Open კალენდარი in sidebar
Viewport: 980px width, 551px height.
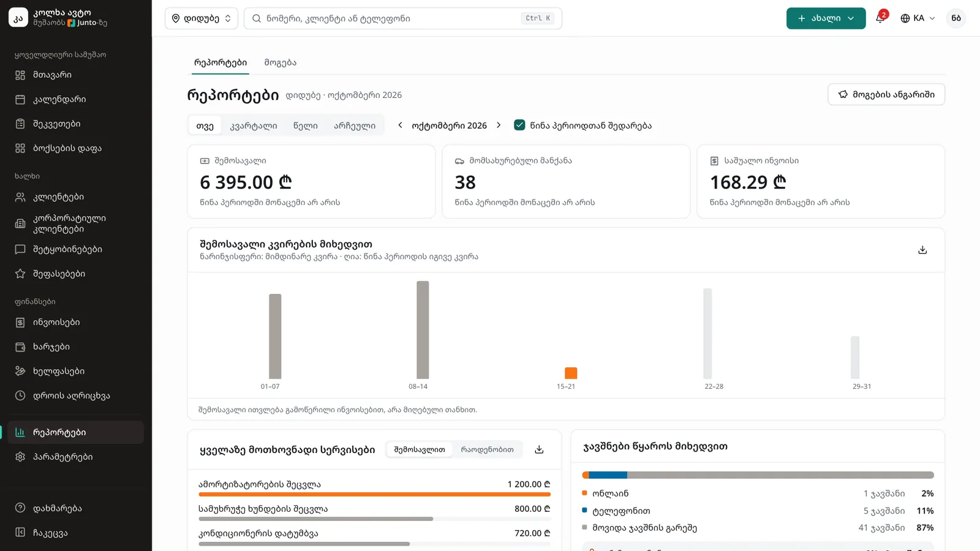pos(76,99)
